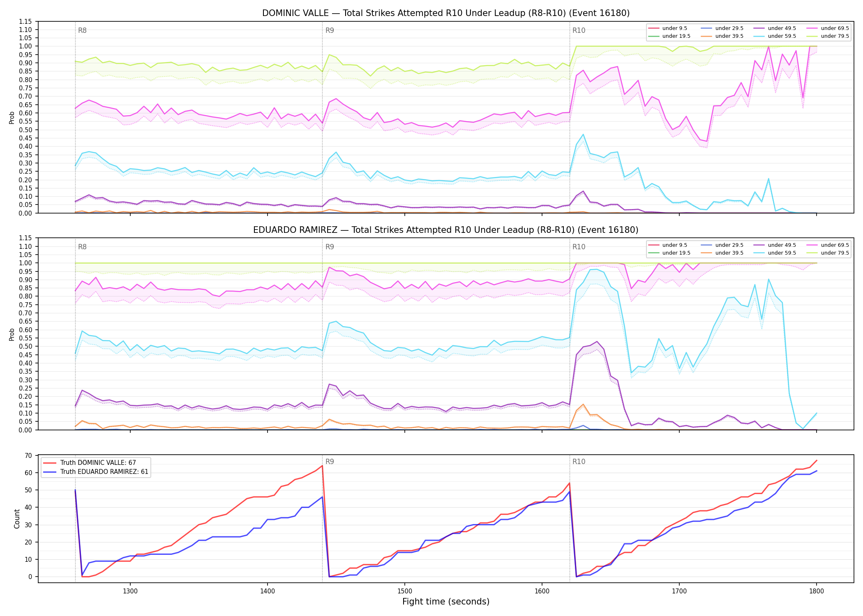Click the 1300 tick on the time axis
Image resolution: width=863 pixels, height=616 pixels.
coord(130,591)
